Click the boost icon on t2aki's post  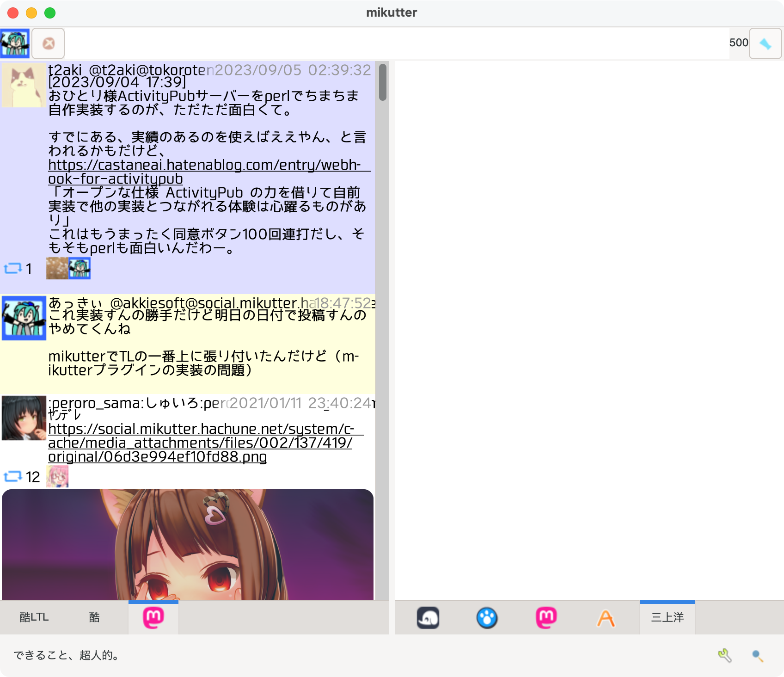tap(13, 268)
